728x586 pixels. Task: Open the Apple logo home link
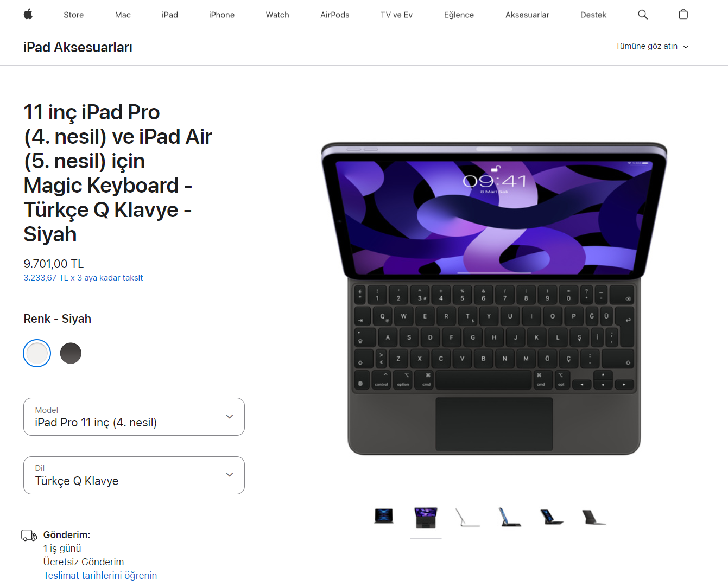pos(28,15)
